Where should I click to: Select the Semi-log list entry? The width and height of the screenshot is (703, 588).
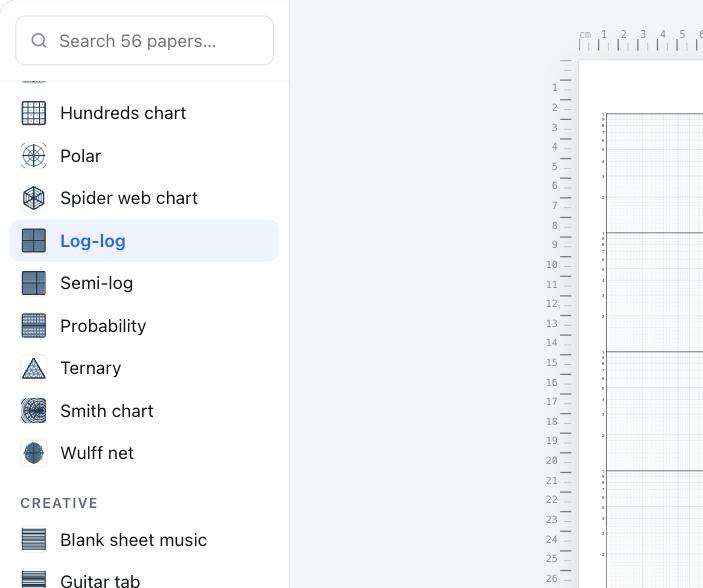(x=144, y=283)
